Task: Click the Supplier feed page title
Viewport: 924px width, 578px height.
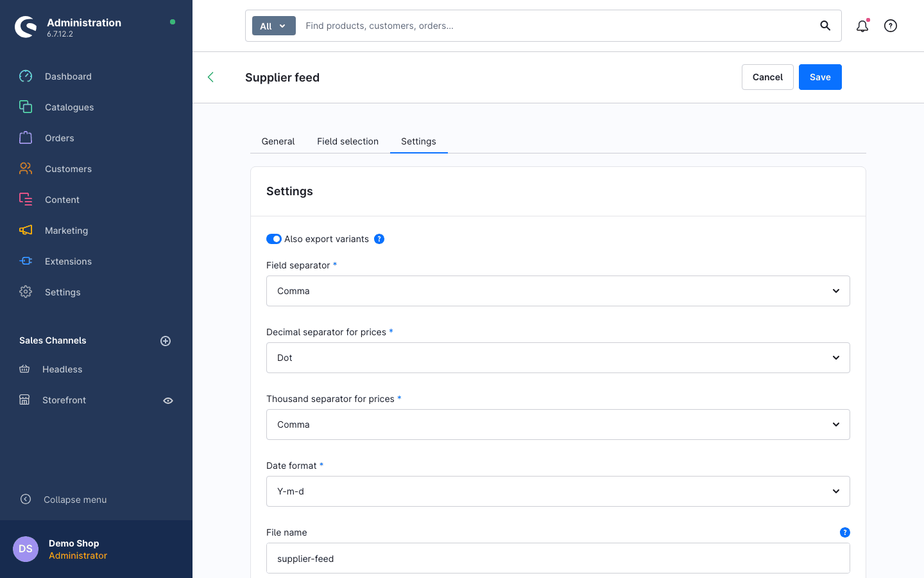Action: (x=282, y=77)
